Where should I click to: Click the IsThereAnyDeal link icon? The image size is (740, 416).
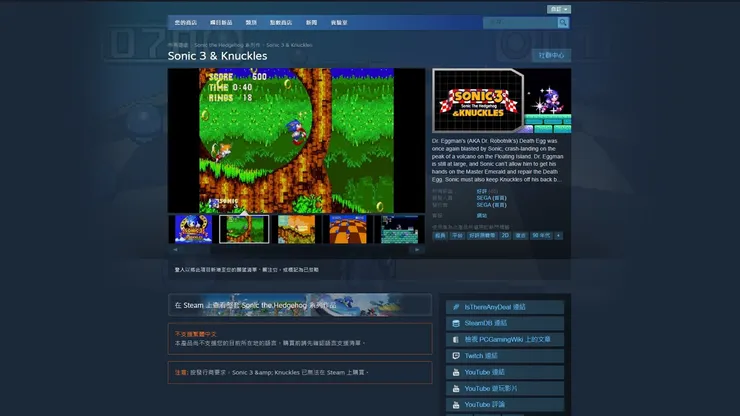(456, 307)
